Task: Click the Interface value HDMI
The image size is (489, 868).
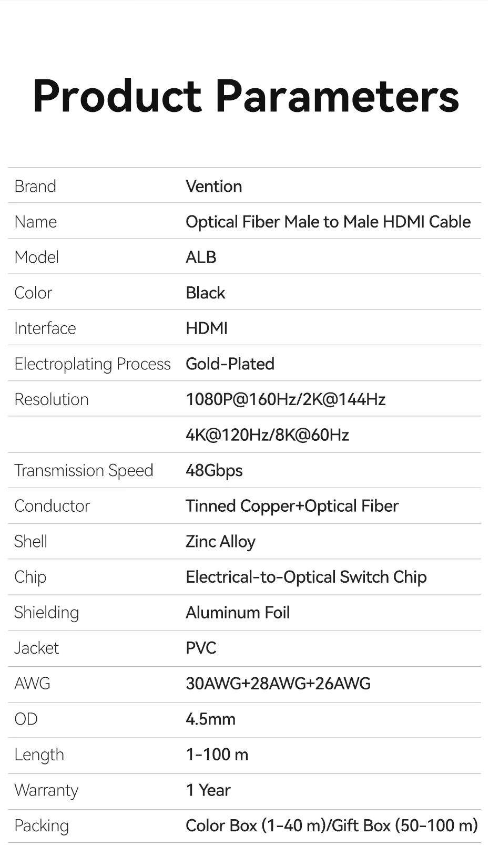Action: (x=206, y=328)
